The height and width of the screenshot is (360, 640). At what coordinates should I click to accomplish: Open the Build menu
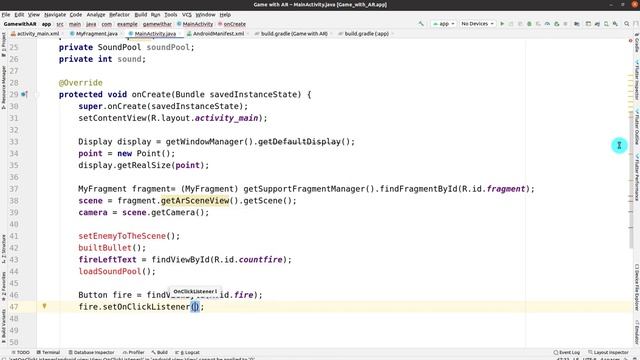point(141,15)
